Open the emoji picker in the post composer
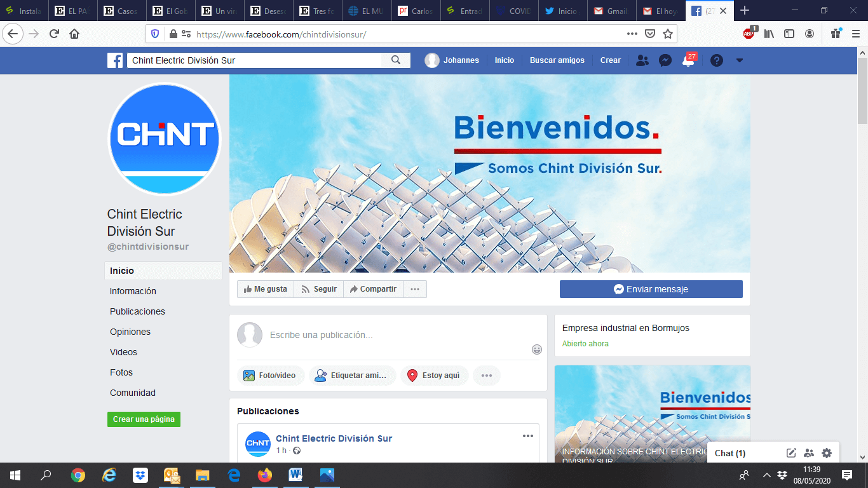Screen dimensions: 868x488 click(x=537, y=349)
